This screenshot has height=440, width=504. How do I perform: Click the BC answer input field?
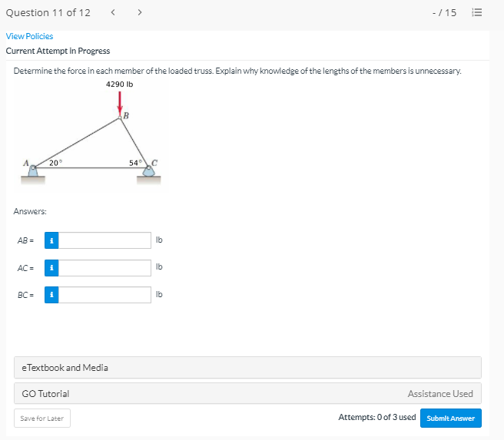104,295
